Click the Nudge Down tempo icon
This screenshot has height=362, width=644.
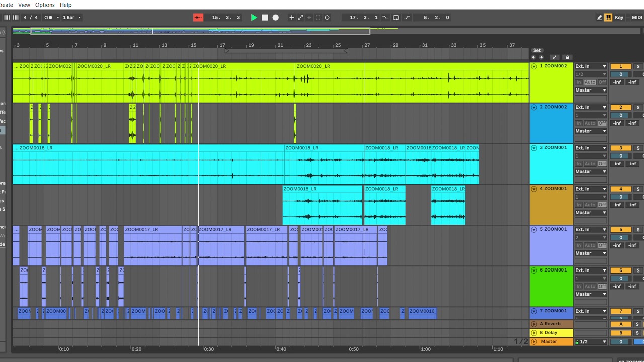pyautogui.click(x=7, y=17)
